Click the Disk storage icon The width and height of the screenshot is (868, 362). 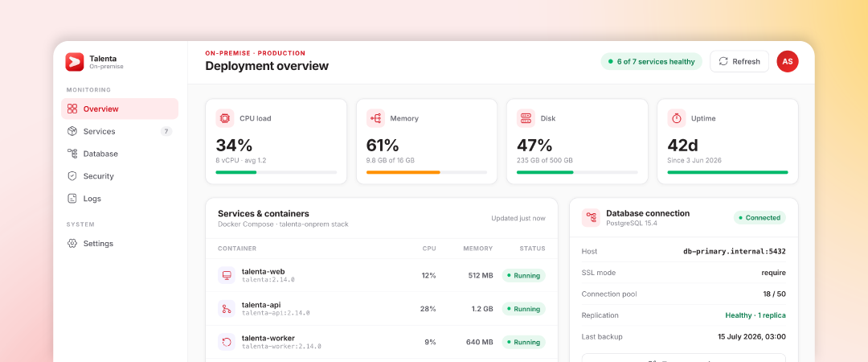click(526, 118)
